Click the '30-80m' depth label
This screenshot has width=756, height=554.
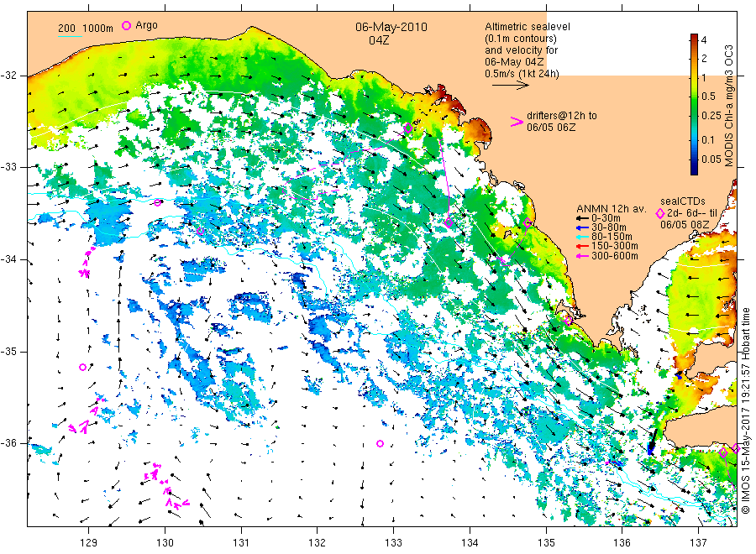[609, 227]
